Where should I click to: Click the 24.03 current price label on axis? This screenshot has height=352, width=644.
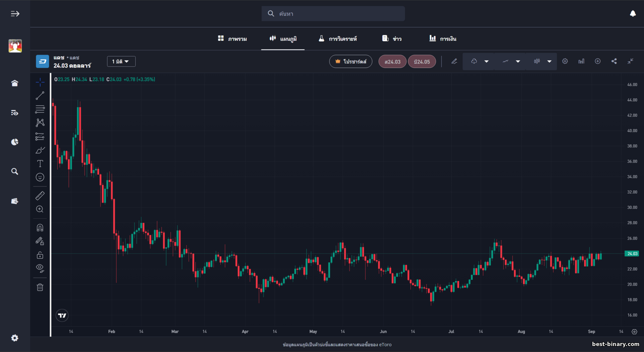(632, 254)
